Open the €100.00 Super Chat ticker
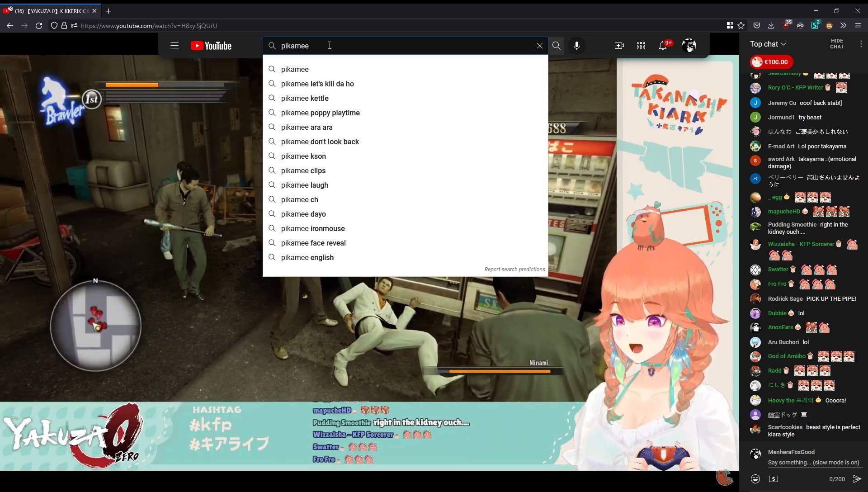 [771, 62]
